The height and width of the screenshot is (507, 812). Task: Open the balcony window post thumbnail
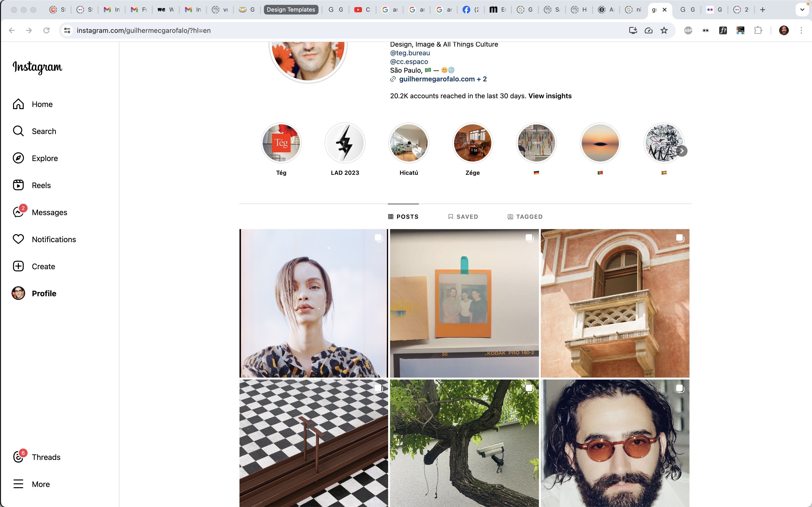(615, 303)
